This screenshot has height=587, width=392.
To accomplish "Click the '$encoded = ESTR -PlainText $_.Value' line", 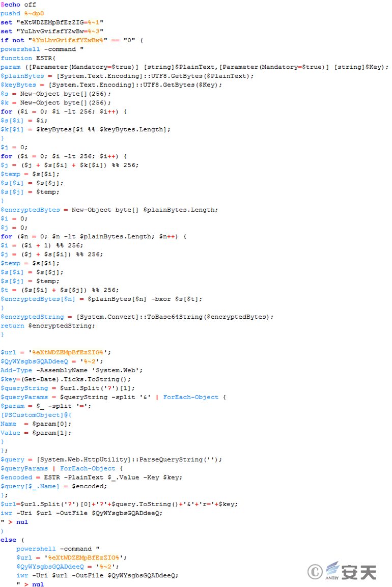I will (91, 478).
